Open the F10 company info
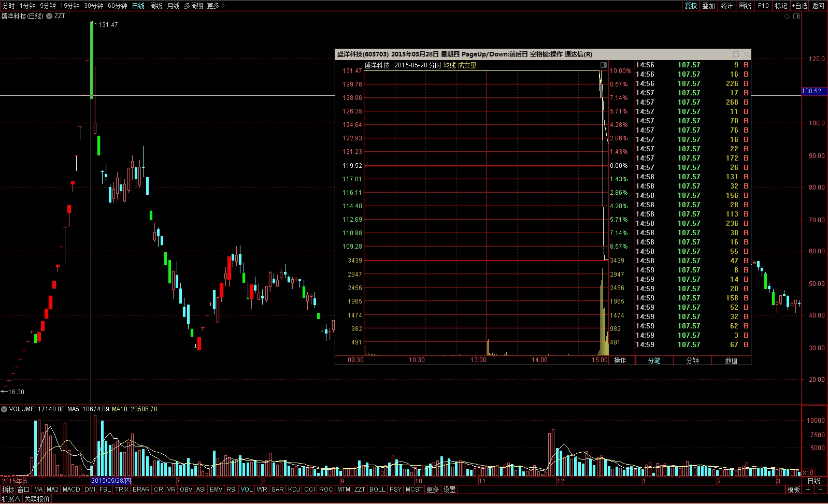 click(763, 6)
